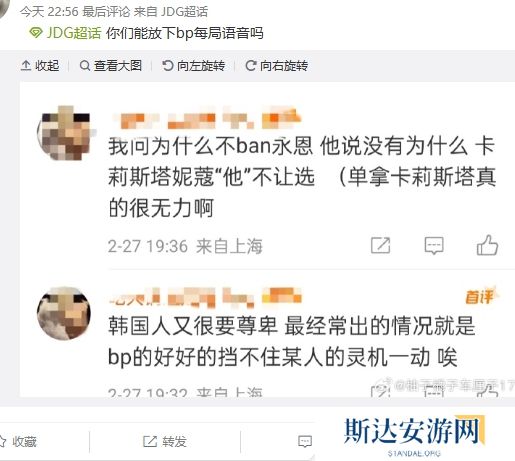The height and width of the screenshot is (461, 515).
Task: Click the first commenter's pixelated username
Action: click(207, 118)
